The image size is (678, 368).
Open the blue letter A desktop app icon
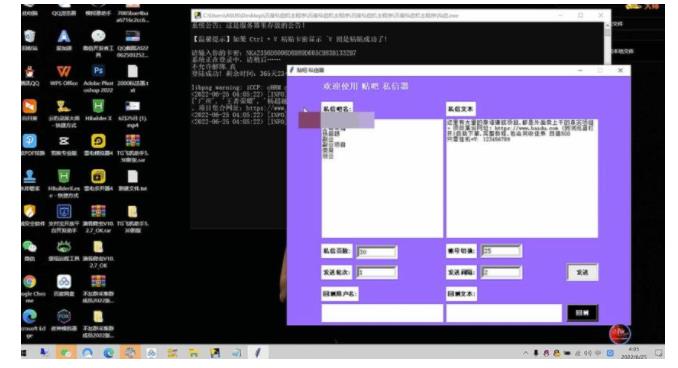click(64, 40)
